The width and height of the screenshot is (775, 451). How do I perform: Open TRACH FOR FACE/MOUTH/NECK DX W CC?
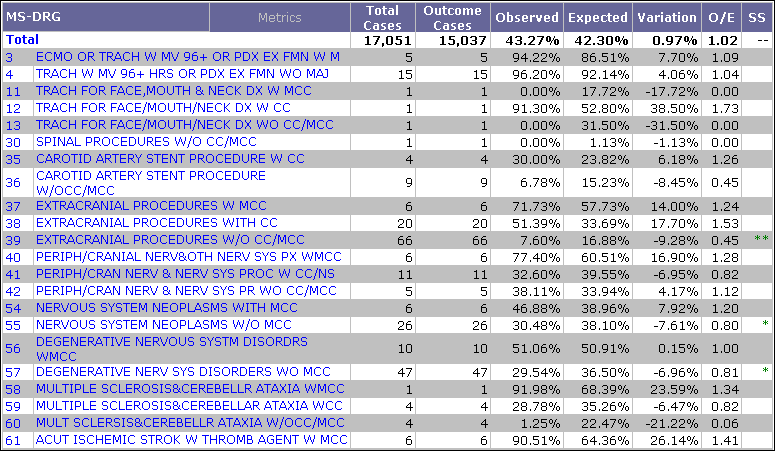coord(163,108)
